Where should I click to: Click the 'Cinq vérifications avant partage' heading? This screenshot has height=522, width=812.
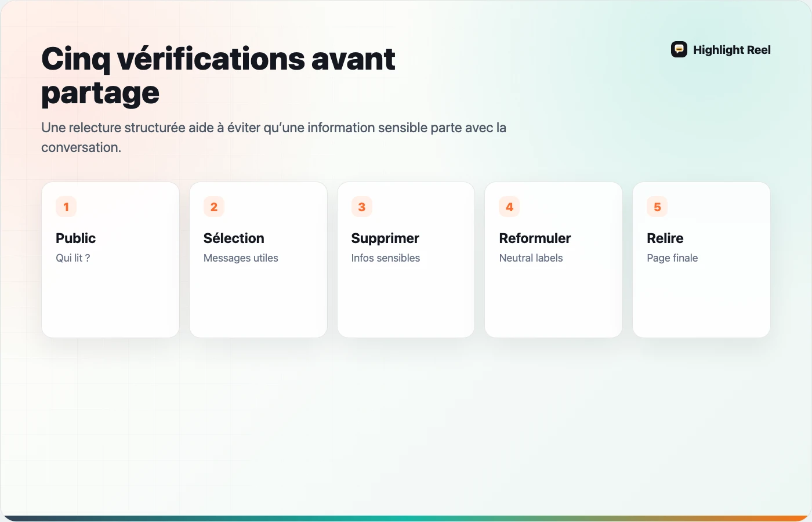218,76
